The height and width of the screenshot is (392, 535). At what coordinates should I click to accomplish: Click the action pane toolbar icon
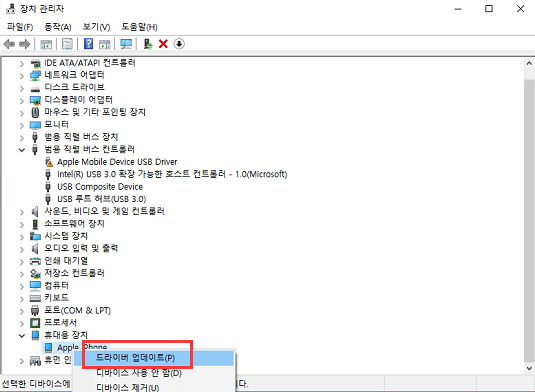click(x=104, y=44)
